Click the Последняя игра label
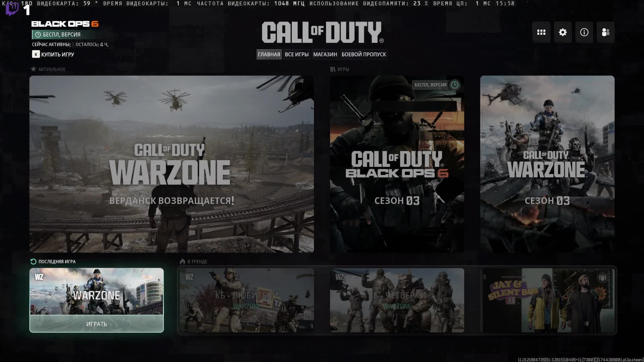Image resolution: width=644 pixels, height=362 pixels. click(x=57, y=261)
